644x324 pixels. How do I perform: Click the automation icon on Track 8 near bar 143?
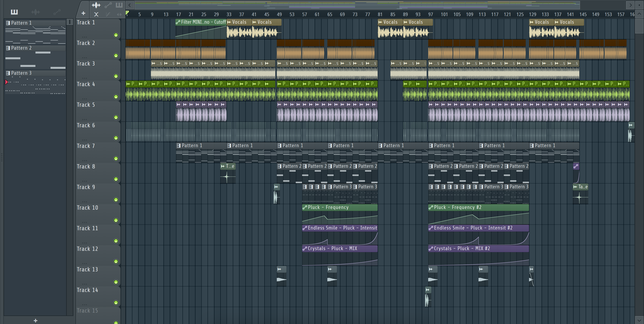(576, 166)
